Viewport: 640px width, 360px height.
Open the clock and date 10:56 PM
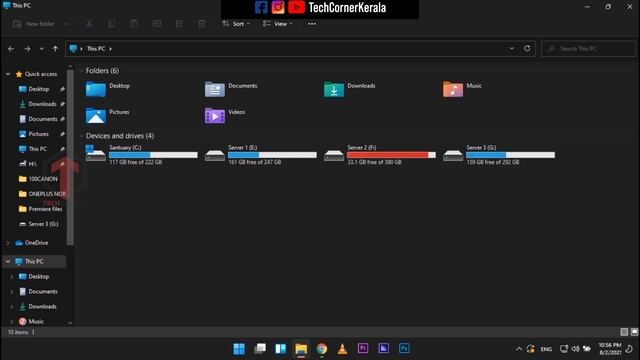610,349
